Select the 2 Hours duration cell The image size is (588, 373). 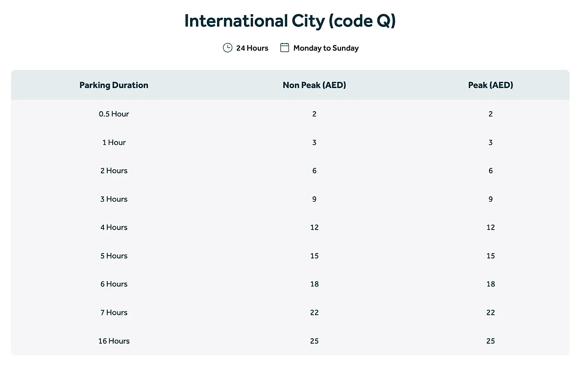114,171
